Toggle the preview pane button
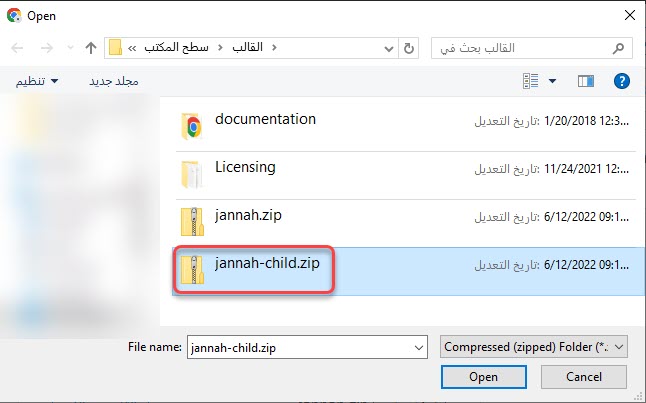Image resolution: width=646 pixels, height=403 pixels. point(586,80)
